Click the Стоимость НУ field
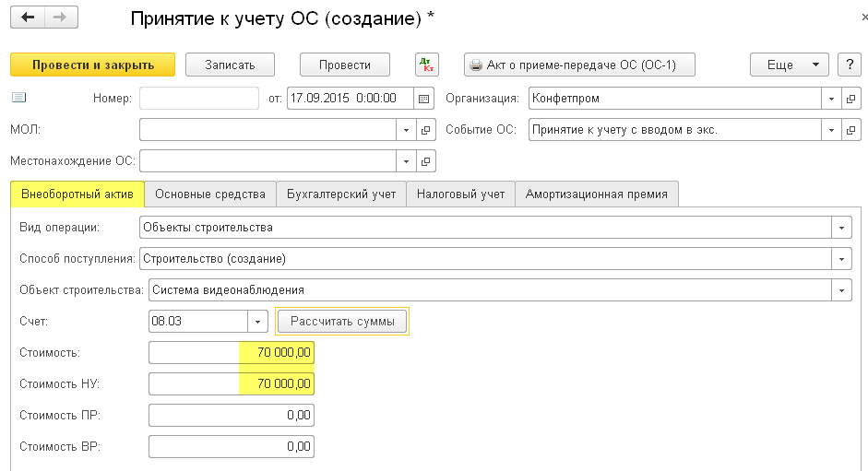The width and height of the screenshot is (868, 471). [232, 384]
